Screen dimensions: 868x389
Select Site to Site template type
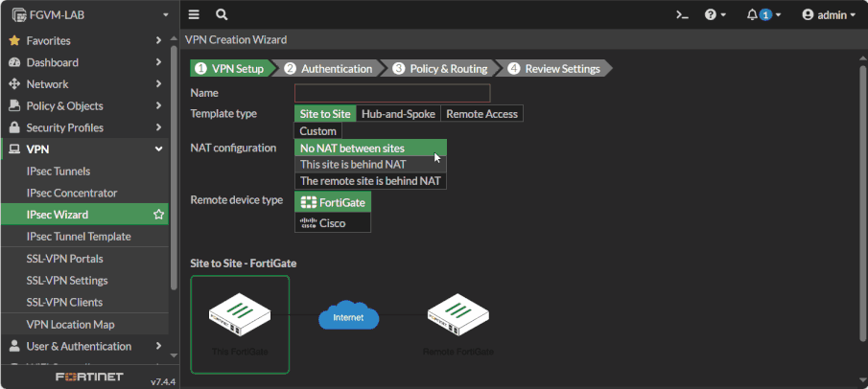(325, 114)
